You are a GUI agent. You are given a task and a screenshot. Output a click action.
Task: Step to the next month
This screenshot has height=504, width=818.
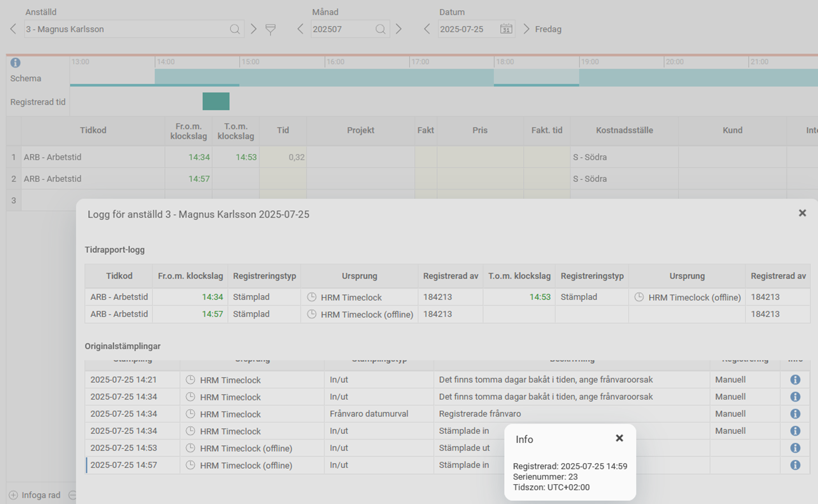399,29
